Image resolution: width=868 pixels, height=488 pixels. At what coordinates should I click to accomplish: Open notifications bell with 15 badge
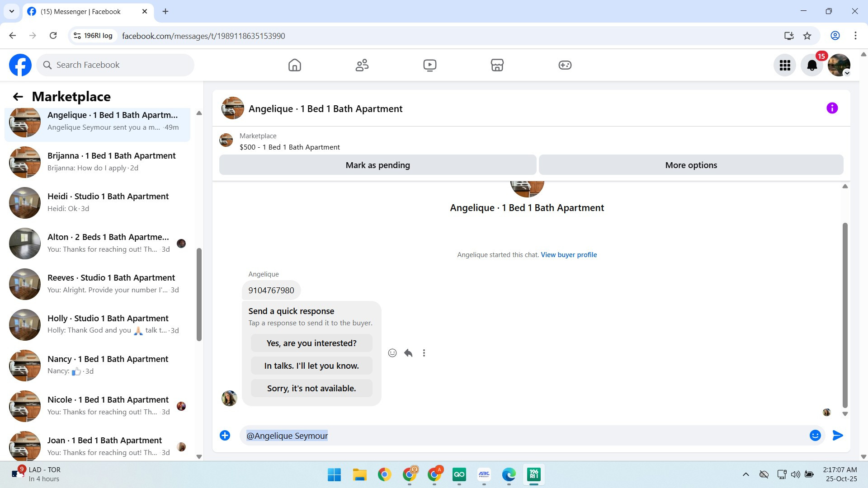tap(812, 65)
